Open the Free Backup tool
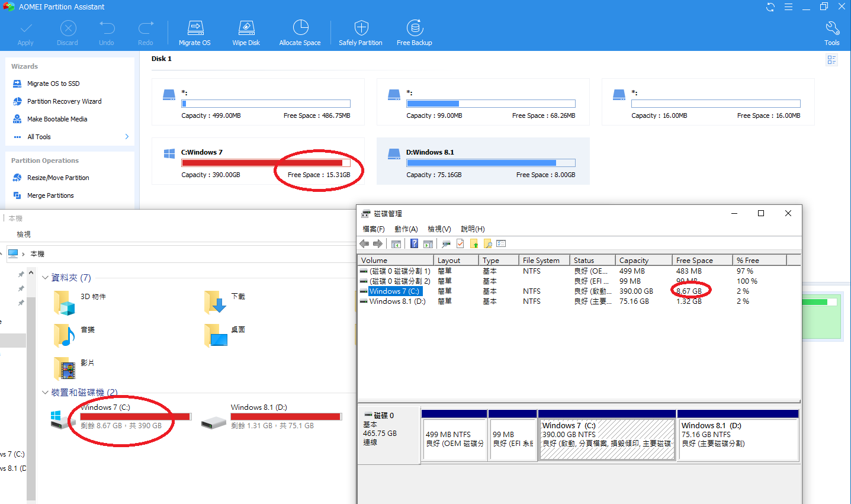The image size is (851, 504). [415, 34]
